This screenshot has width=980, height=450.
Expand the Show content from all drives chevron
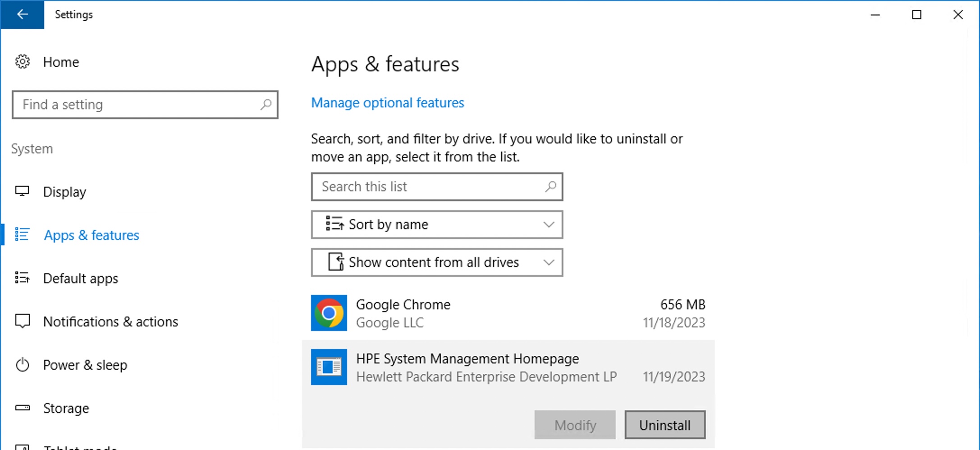point(549,262)
